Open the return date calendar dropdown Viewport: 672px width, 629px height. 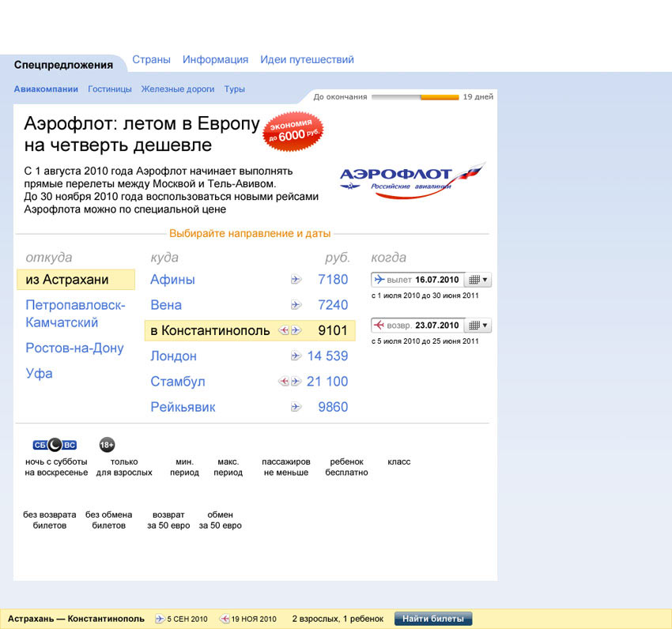tap(478, 326)
